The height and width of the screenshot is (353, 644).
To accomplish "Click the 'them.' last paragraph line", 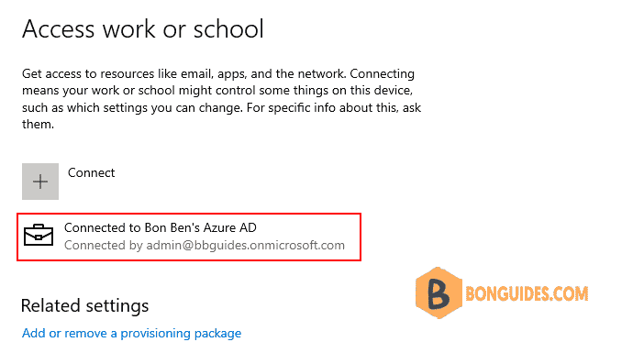I will (38, 124).
